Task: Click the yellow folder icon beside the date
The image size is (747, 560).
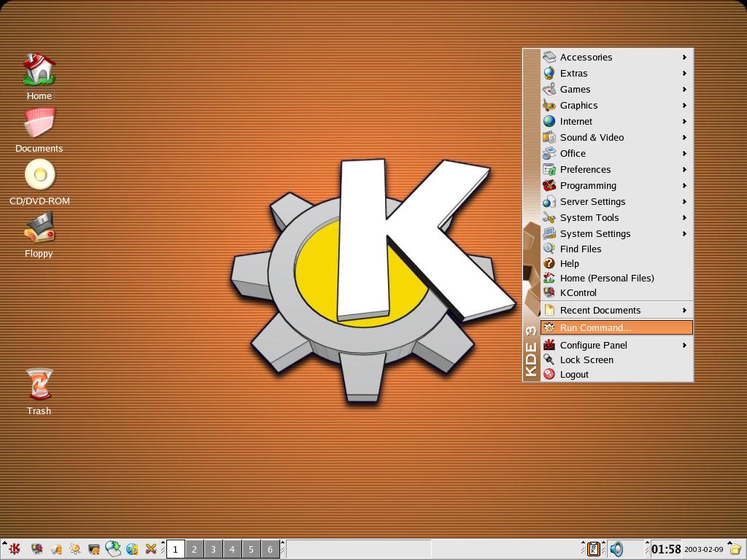Action: (737, 550)
